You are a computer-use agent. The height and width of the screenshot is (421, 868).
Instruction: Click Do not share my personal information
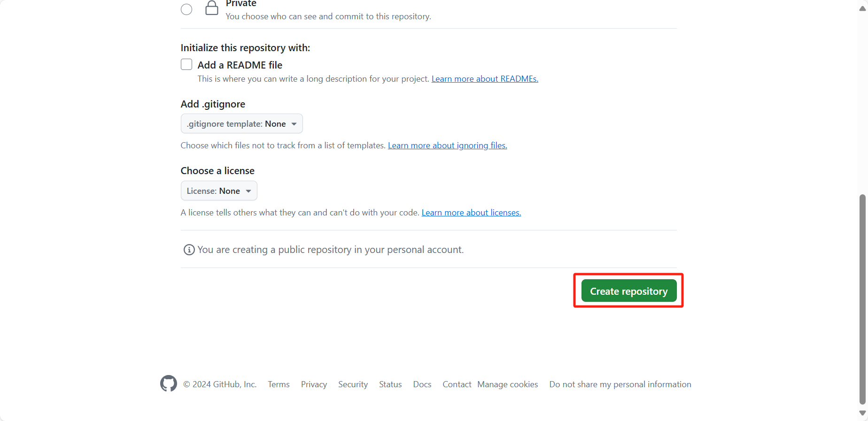(x=620, y=384)
